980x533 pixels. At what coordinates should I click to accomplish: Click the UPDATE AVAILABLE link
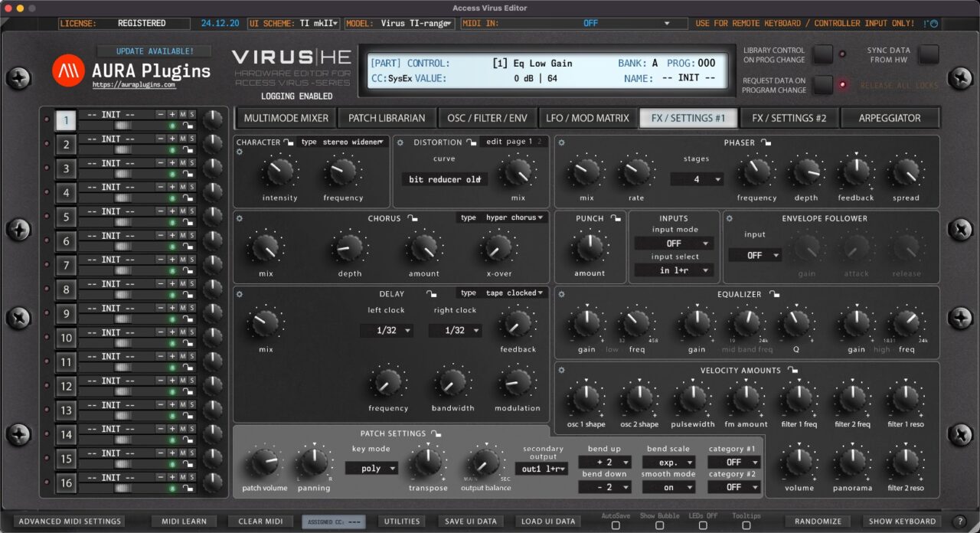154,51
